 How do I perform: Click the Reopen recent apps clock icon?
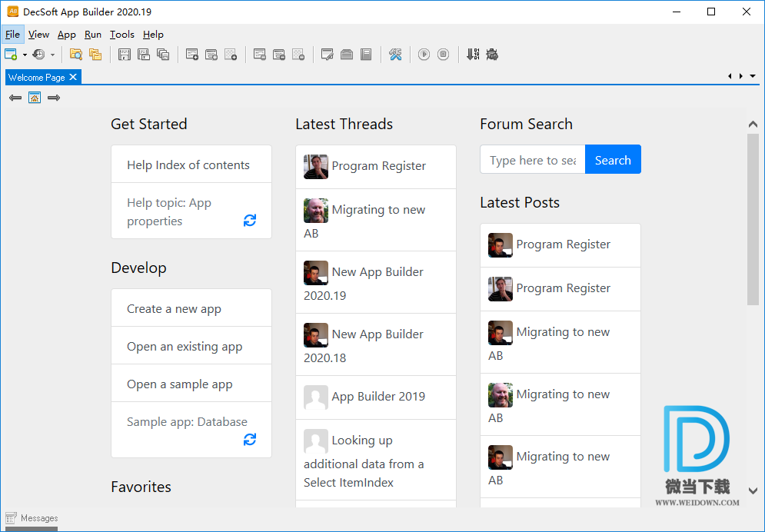click(x=38, y=54)
